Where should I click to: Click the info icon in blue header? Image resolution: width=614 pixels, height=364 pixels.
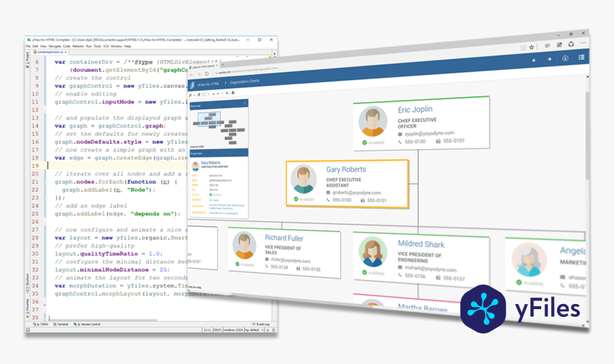(x=565, y=59)
